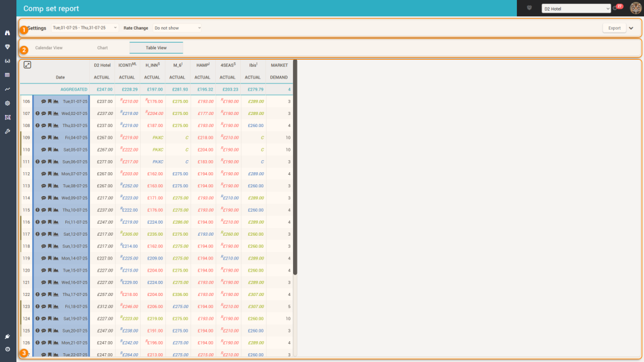The width and height of the screenshot is (644, 362).
Task: Click info icon for Sun,06-07-25
Action: click(37, 162)
